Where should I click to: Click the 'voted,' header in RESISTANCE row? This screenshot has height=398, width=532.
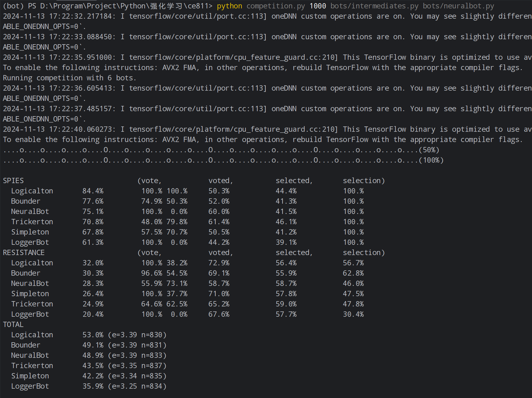(x=221, y=253)
